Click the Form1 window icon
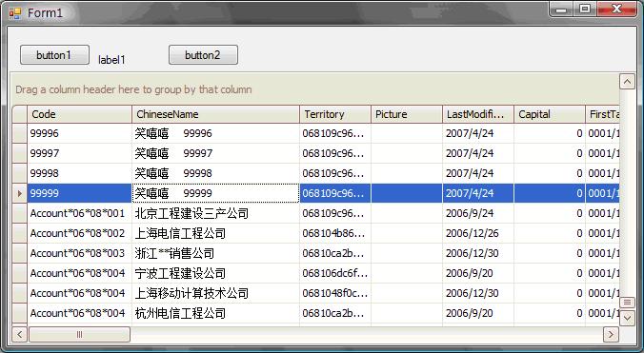Screen dimensions: 644x353 (x=15, y=13)
